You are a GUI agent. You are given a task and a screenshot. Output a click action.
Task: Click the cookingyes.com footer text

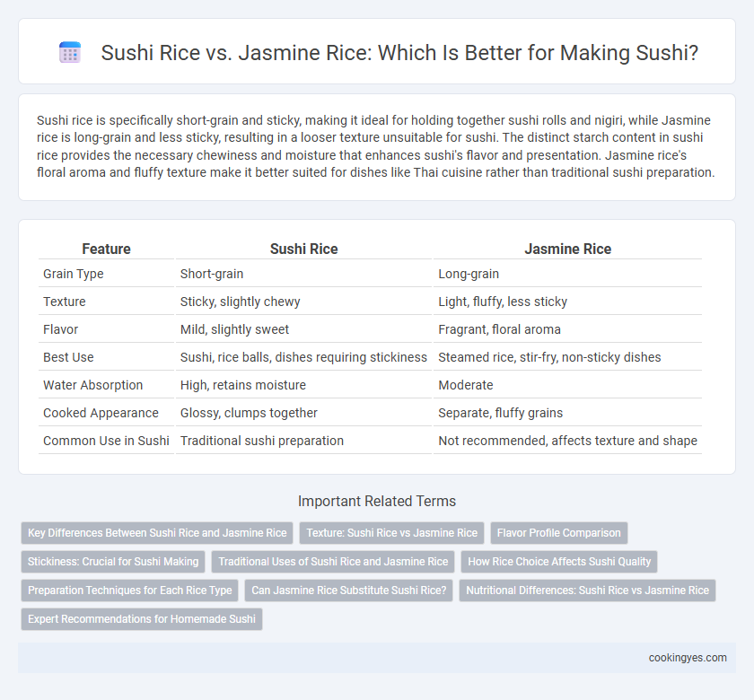coord(688,658)
